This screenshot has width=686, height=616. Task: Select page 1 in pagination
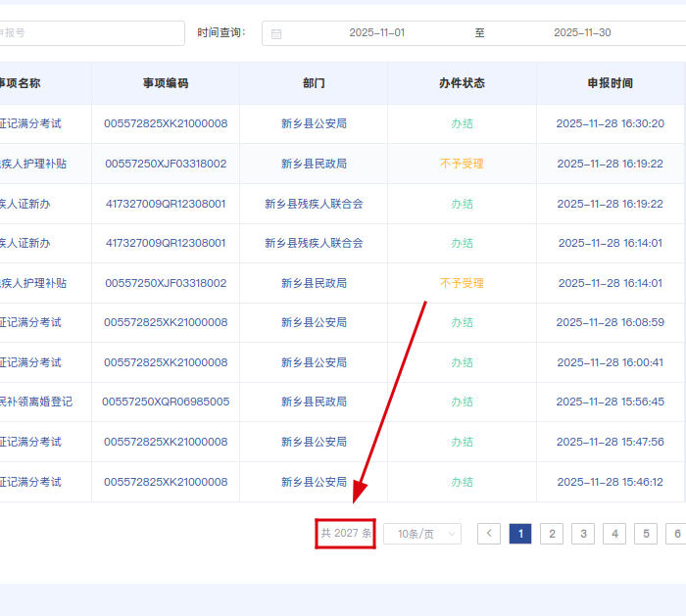[520, 534]
